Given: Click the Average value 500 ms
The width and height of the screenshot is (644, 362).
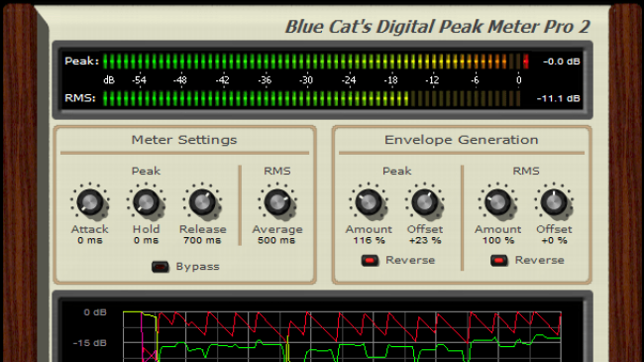Looking at the screenshot, I should tap(276, 240).
